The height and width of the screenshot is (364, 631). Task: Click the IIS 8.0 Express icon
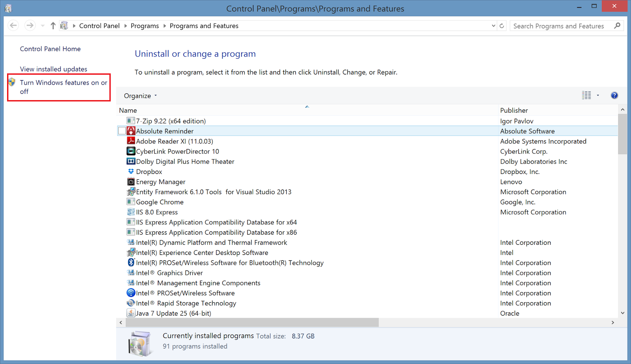[131, 212]
